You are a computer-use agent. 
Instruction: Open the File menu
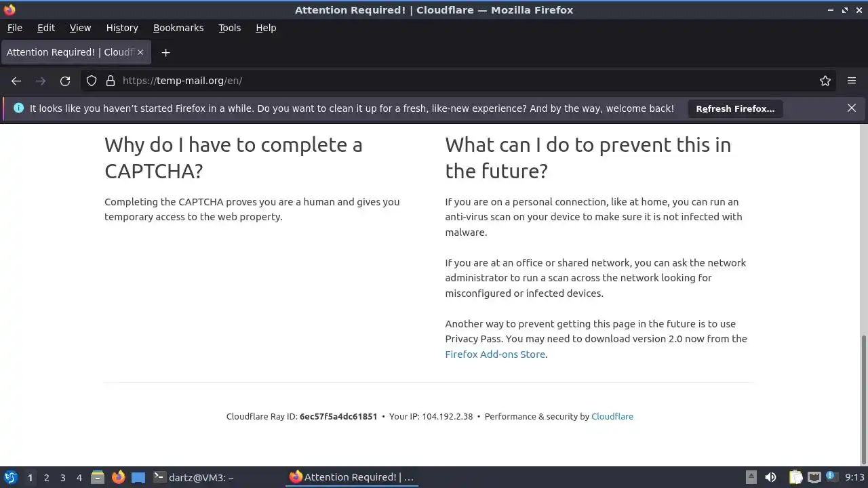15,28
